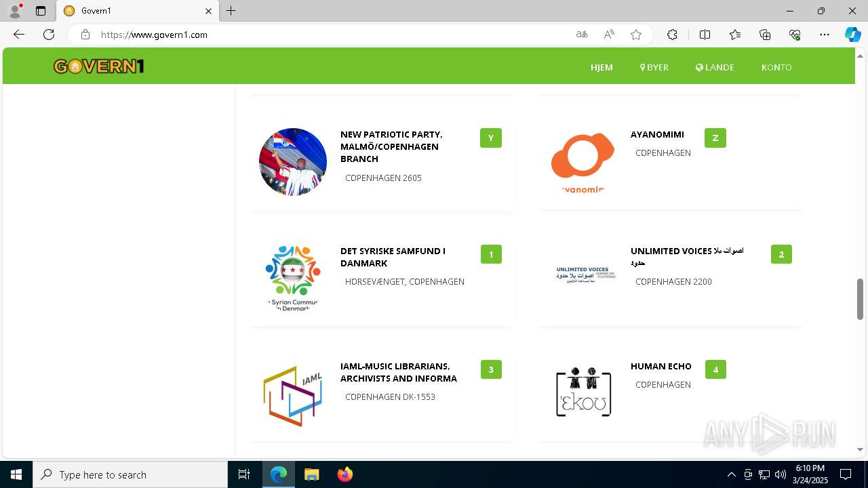Click the page vertical scrollbar thumb
This screenshot has width=868, height=488.
[861, 299]
